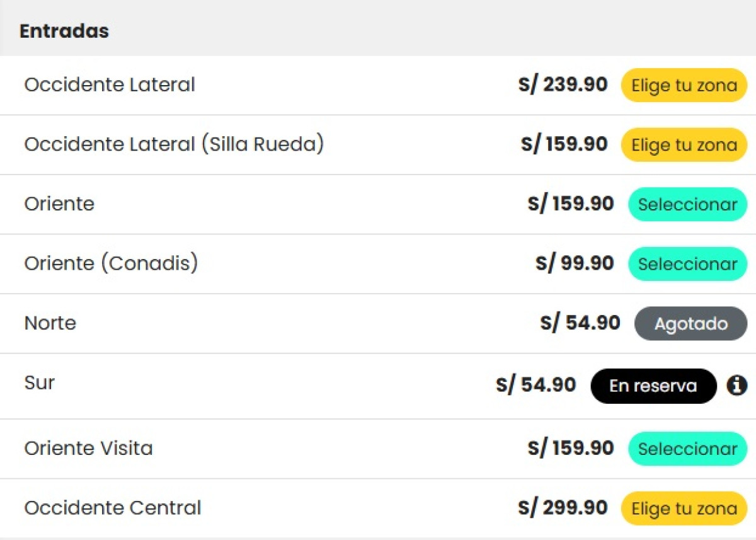This screenshot has width=756, height=540.
Task: Choose zone for Occidente Lateral Silla Rueda
Action: pyautogui.click(x=684, y=145)
